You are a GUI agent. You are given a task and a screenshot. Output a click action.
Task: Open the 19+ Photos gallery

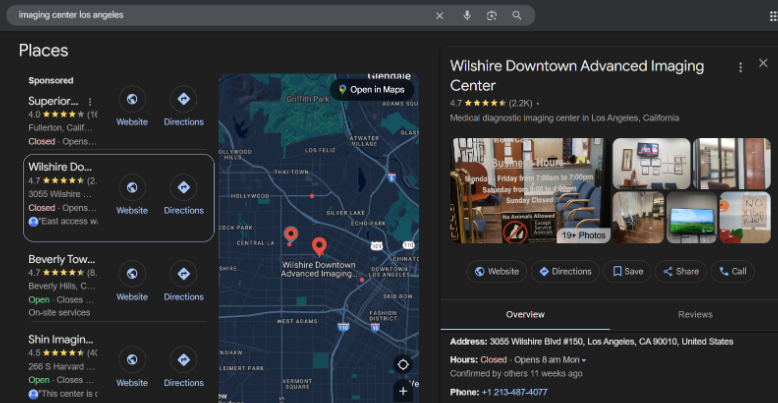click(583, 235)
